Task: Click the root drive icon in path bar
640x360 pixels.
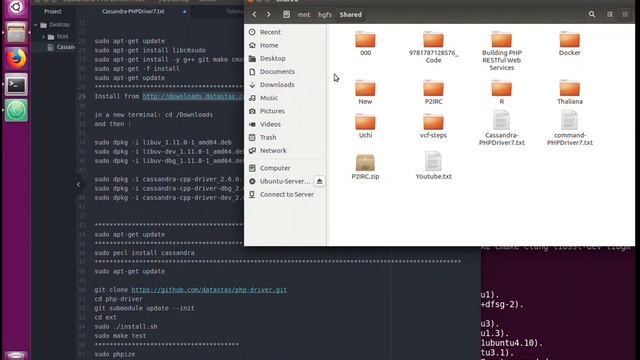Action: click(x=287, y=14)
